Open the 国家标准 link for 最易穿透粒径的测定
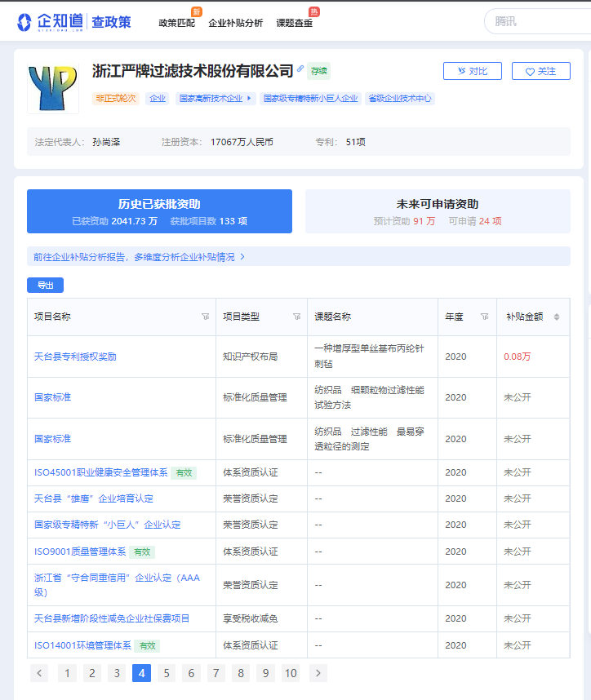 (x=53, y=439)
